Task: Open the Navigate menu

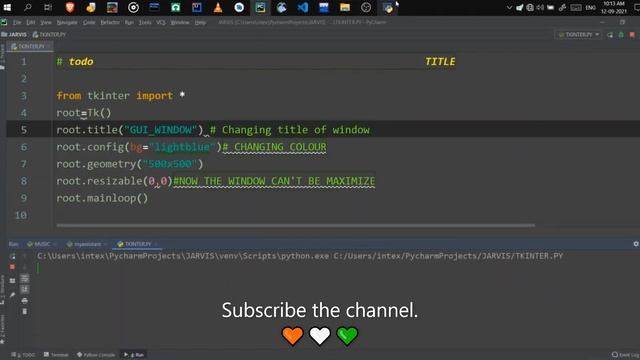Action: [x=67, y=22]
